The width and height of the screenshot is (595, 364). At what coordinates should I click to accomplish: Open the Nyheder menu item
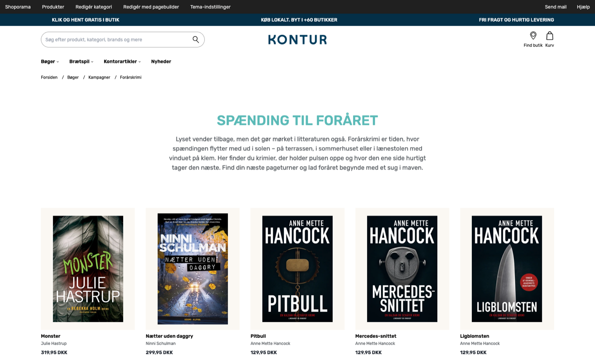click(161, 62)
